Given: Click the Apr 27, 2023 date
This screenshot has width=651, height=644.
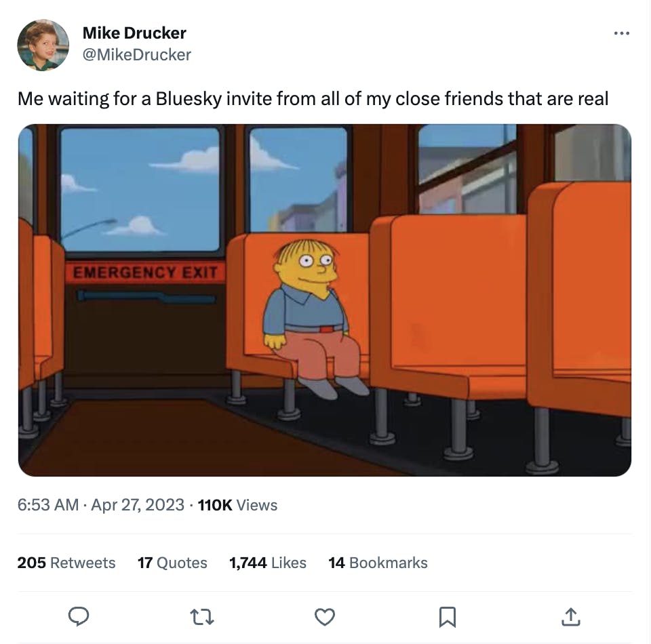Looking at the screenshot, I should (138, 505).
